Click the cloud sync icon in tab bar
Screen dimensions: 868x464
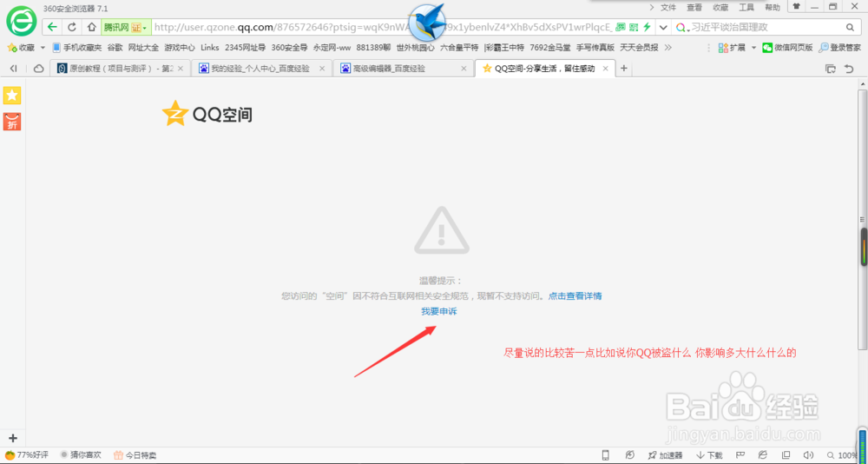click(39, 69)
